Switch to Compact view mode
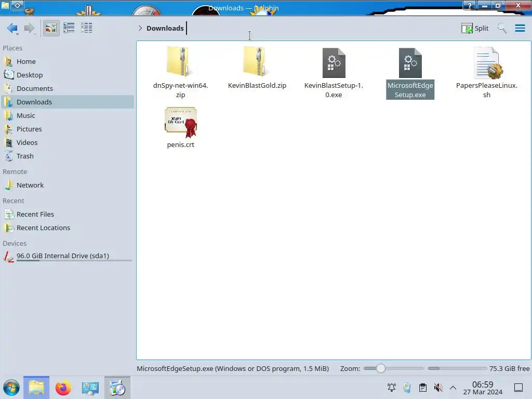The height and width of the screenshot is (399, 532). click(69, 28)
